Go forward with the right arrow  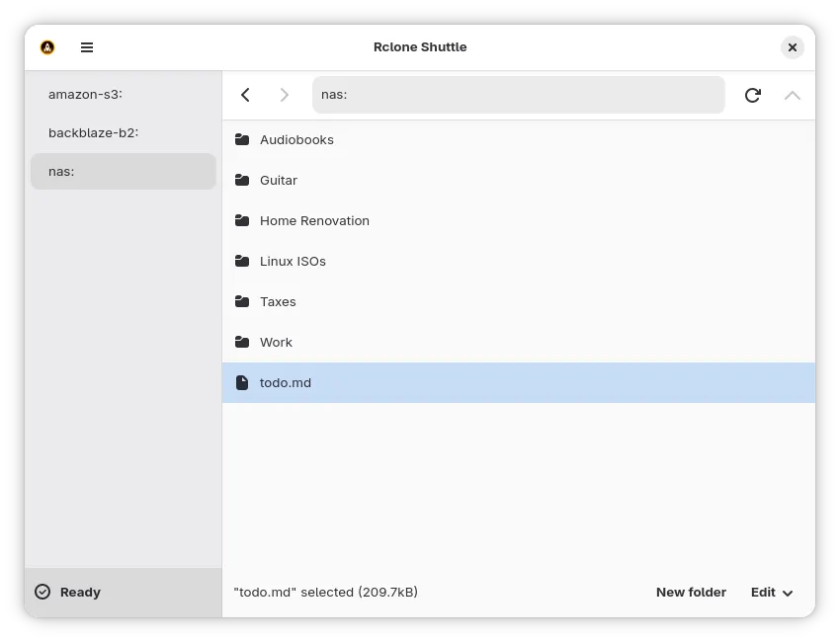coord(285,95)
